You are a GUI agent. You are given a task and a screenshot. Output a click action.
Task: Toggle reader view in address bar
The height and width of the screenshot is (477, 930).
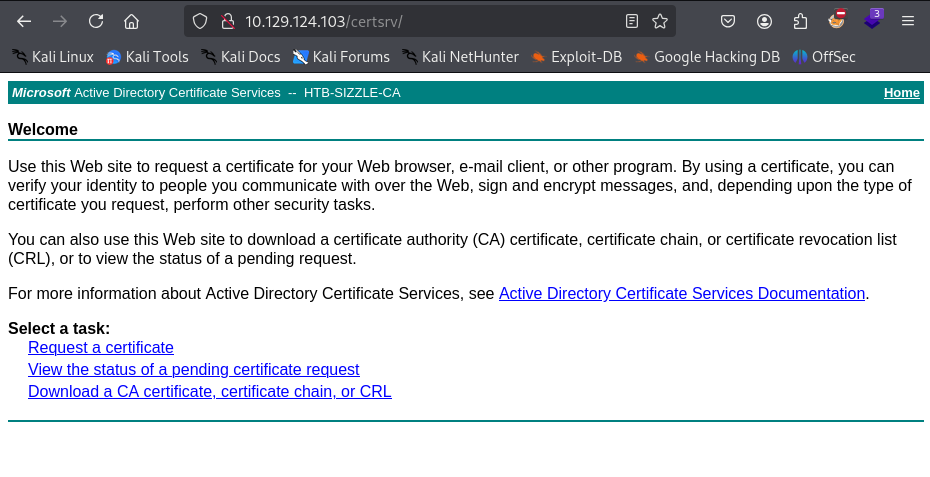[x=632, y=21]
